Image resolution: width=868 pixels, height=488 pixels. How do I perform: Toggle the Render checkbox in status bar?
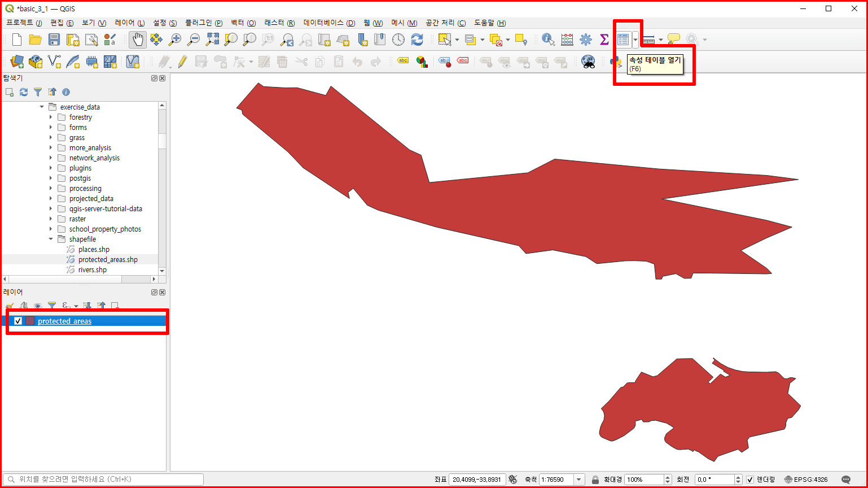pyautogui.click(x=750, y=480)
